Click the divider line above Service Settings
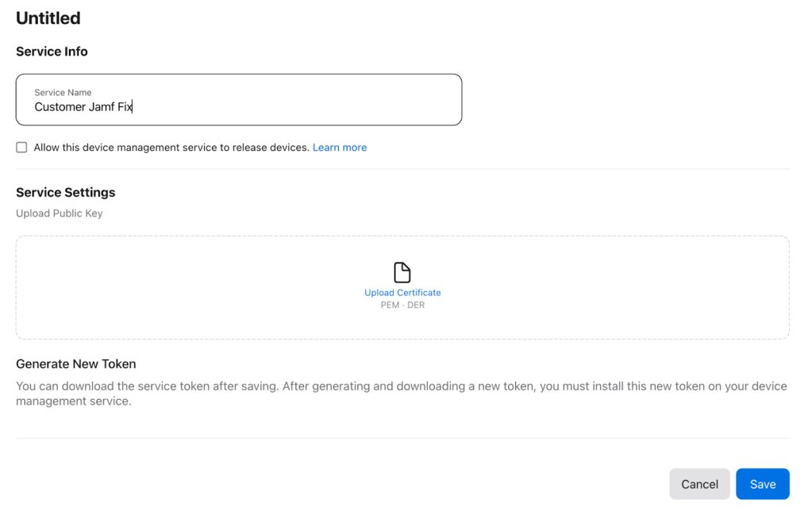The height and width of the screenshot is (514, 812). (x=402, y=169)
